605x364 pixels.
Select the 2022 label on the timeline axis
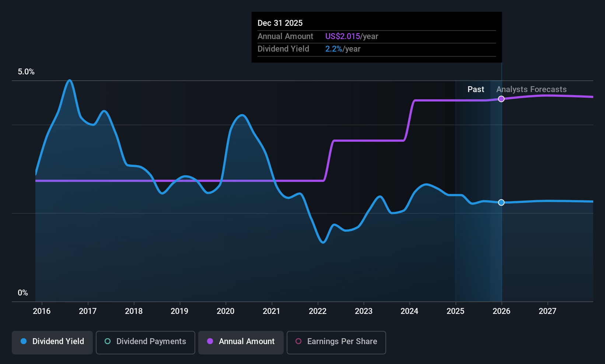coord(318,311)
